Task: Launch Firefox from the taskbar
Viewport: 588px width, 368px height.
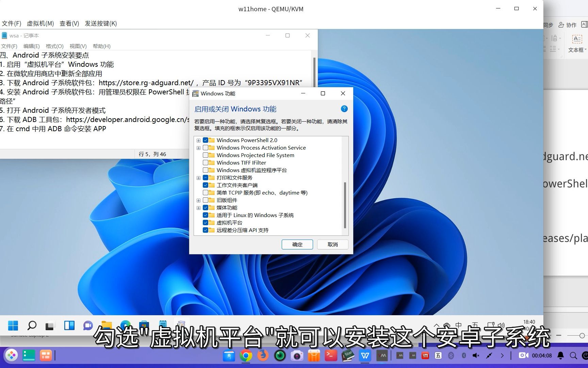Action: [x=262, y=355]
